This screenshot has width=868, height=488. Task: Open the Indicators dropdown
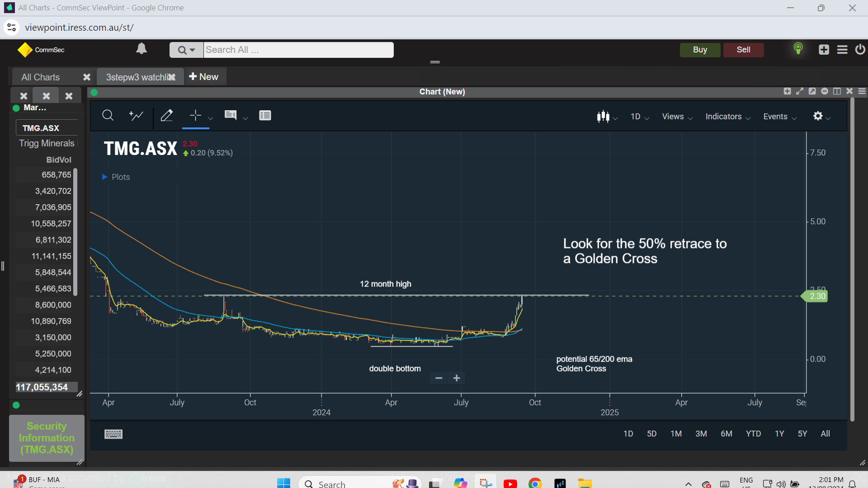[728, 117]
